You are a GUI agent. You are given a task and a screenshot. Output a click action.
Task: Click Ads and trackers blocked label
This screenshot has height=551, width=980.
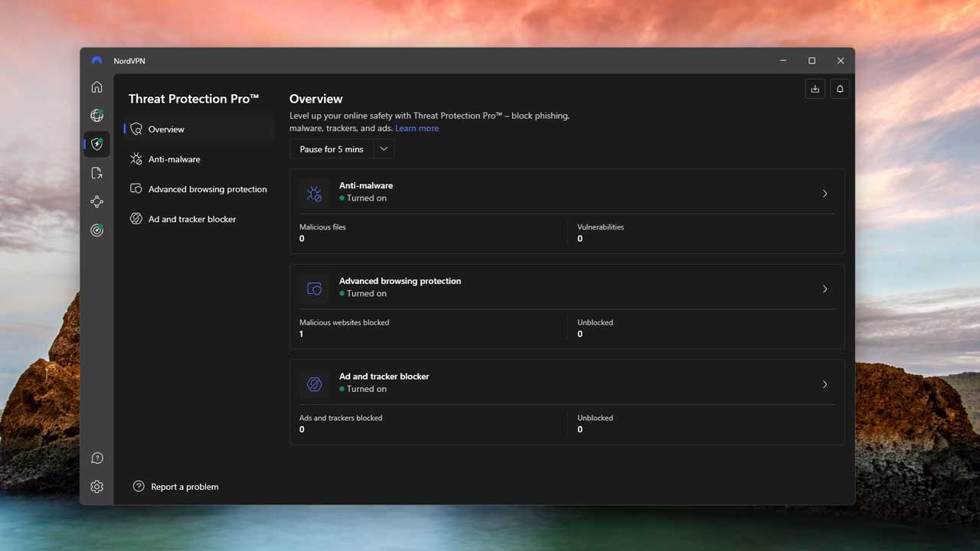(x=341, y=418)
